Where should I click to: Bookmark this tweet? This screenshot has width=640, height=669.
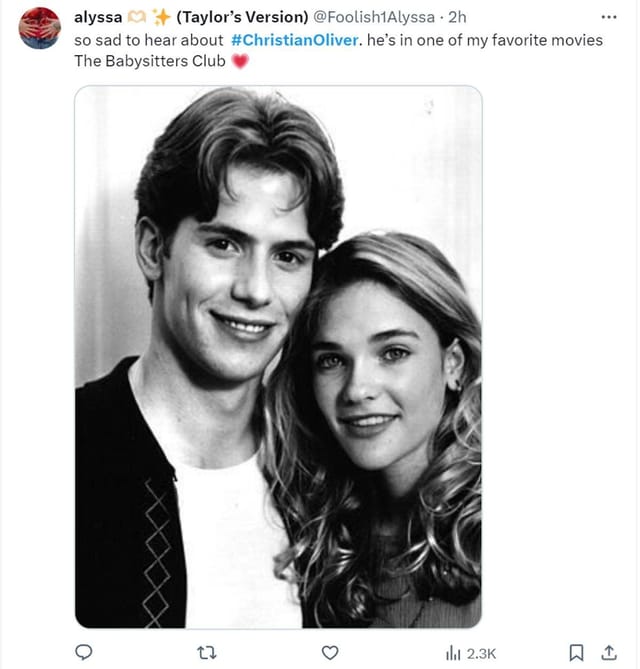(x=576, y=652)
